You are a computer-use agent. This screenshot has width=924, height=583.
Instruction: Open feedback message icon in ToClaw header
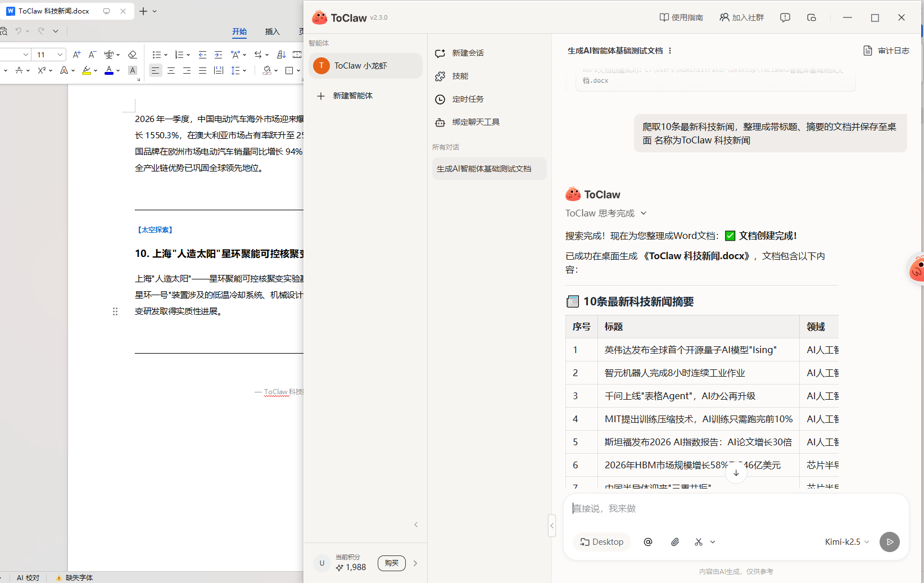click(785, 17)
